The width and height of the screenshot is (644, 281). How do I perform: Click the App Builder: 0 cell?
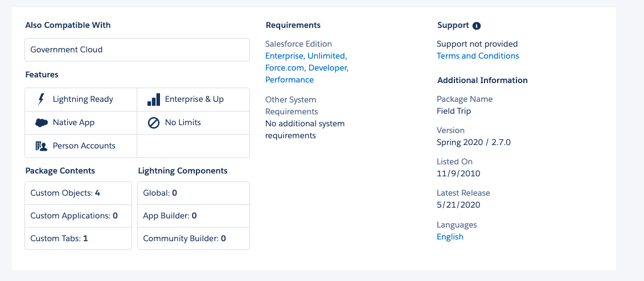(x=193, y=216)
